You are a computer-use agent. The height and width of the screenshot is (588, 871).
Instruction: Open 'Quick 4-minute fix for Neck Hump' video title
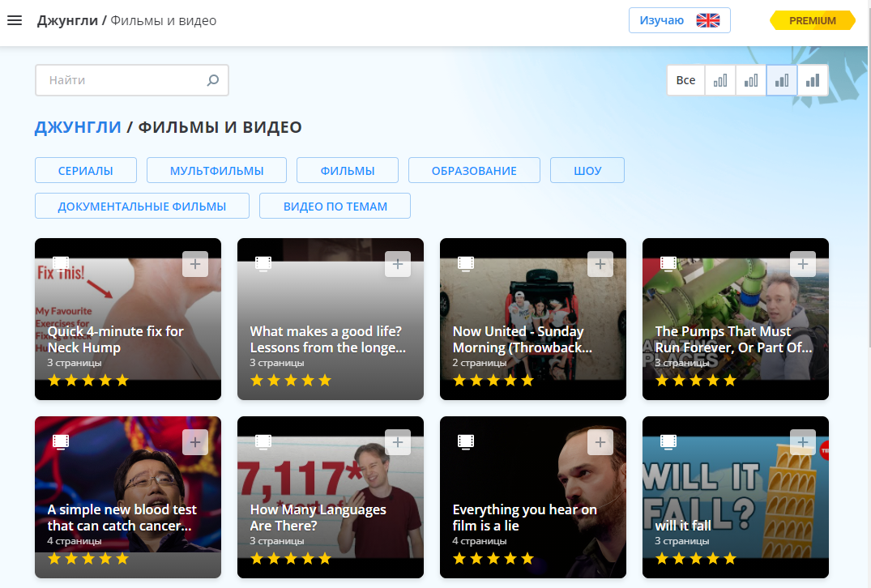[x=116, y=339]
